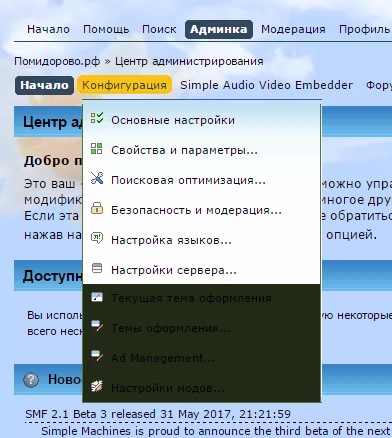Open Simple Audio Video Embedder tab
This screenshot has width=392, height=438.
[266, 85]
